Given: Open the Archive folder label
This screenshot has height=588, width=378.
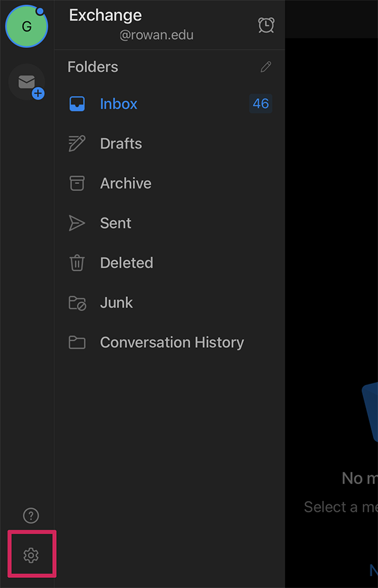Looking at the screenshot, I should [125, 183].
